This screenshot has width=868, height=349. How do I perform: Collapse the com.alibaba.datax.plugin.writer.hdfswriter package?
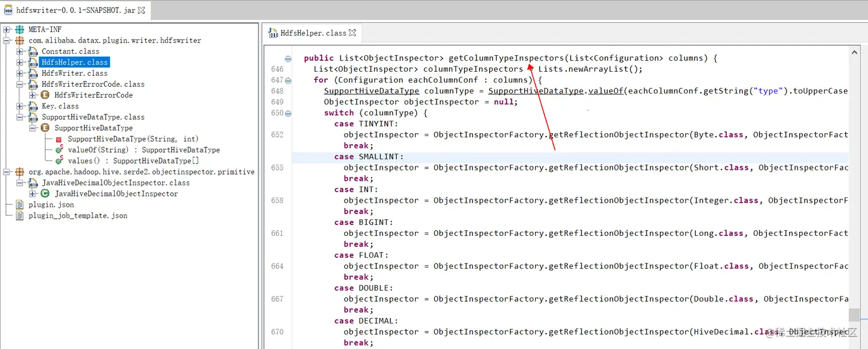coord(7,40)
